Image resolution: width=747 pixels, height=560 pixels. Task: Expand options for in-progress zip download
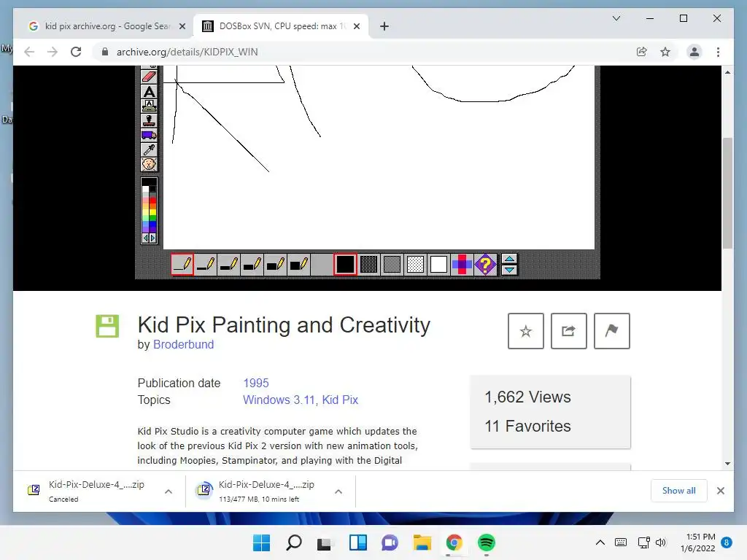(x=338, y=491)
